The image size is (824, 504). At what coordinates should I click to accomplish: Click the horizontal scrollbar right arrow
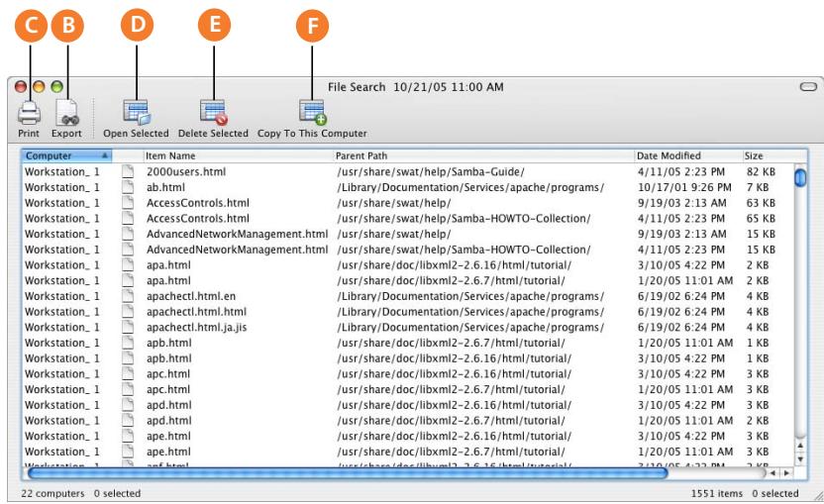tap(786, 473)
